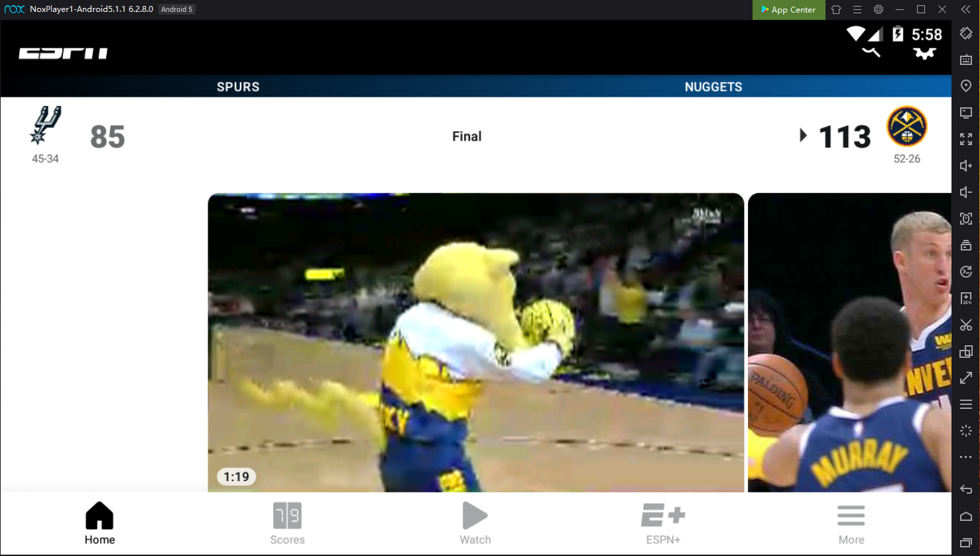Click the Nox logo in title bar
Screen dimensions: 980x556
[14, 9]
